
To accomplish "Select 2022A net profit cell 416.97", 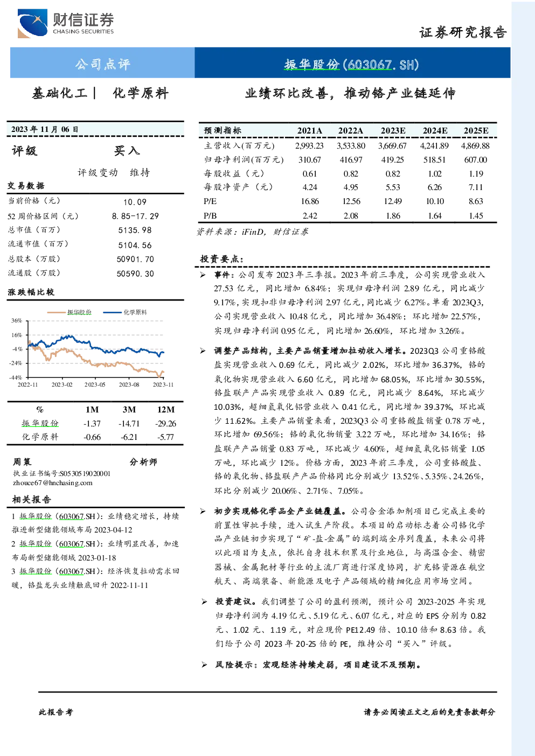I will (351, 160).
